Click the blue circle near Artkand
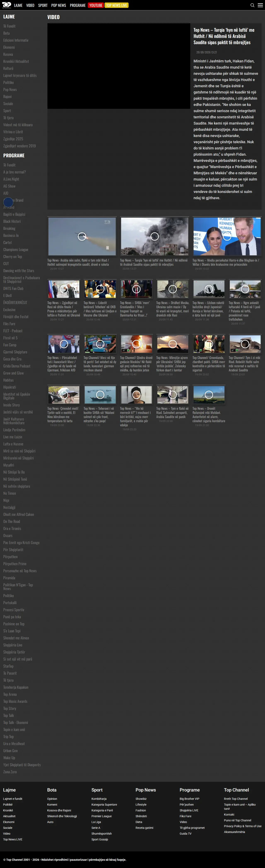This screenshot has height=868, width=265. point(8,202)
